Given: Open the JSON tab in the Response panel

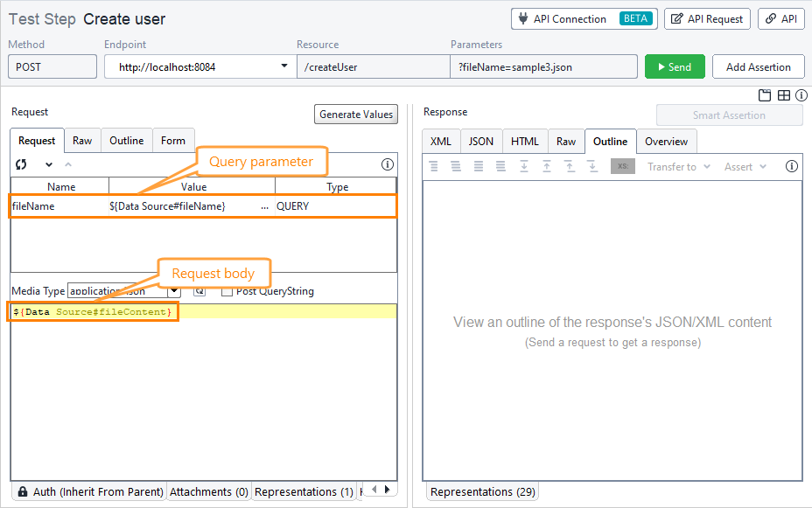Looking at the screenshot, I should pos(479,141).
